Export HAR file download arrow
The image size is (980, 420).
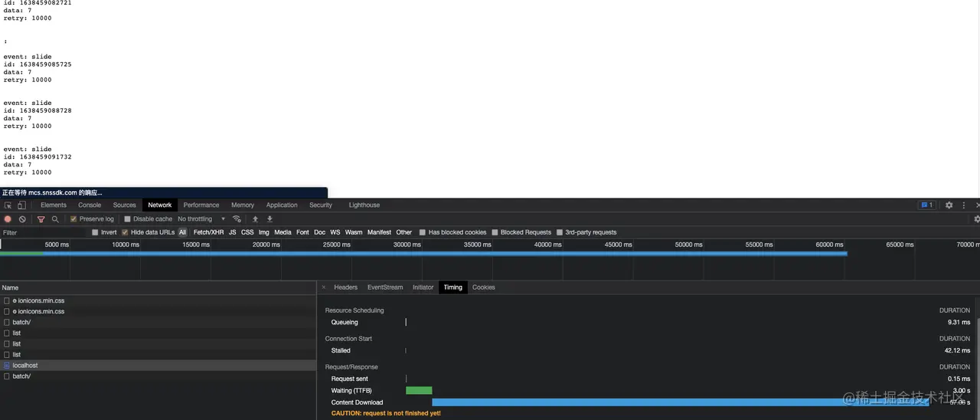point(269,219)
